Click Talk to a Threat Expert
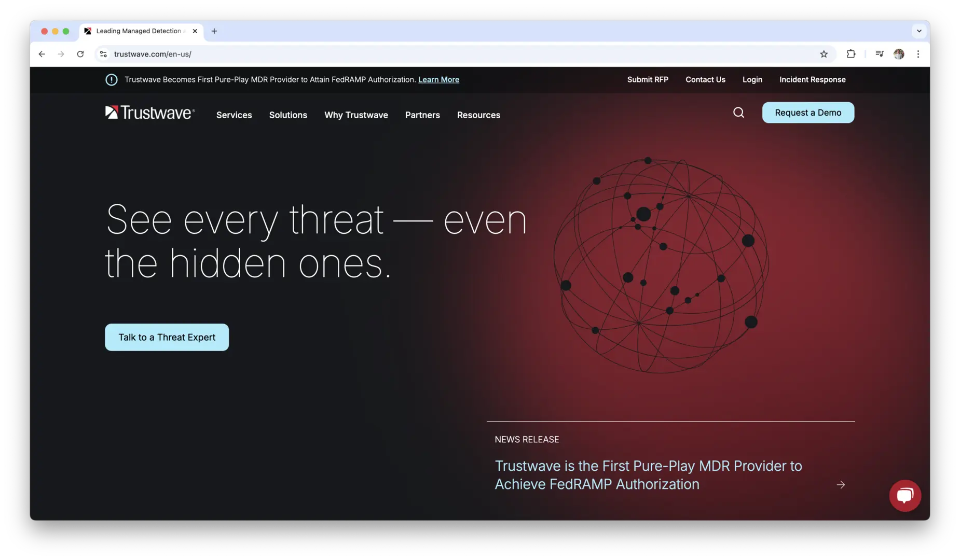Image resolution: width=960 pixels, height=560 pixels. pos(167,338)
